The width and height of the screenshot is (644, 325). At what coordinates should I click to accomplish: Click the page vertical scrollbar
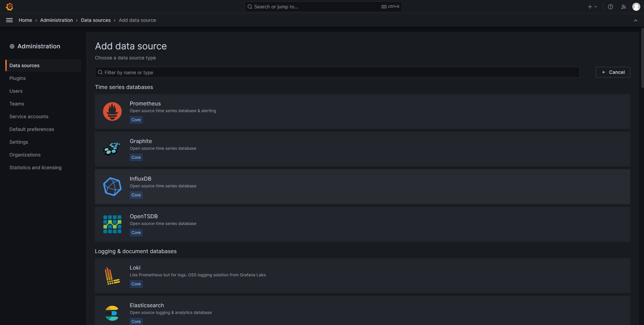coord(642,58)
